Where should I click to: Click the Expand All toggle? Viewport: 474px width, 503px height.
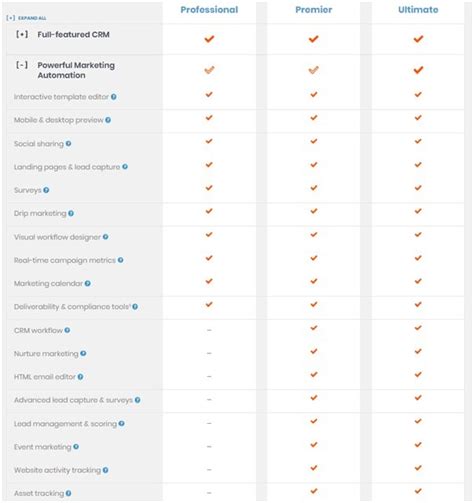click(26, 18)
